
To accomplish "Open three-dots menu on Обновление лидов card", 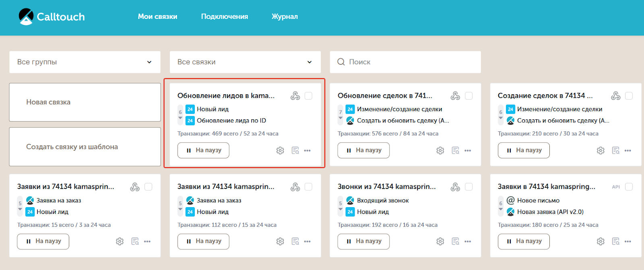I will pyautogui.click(x=308, y=150).
